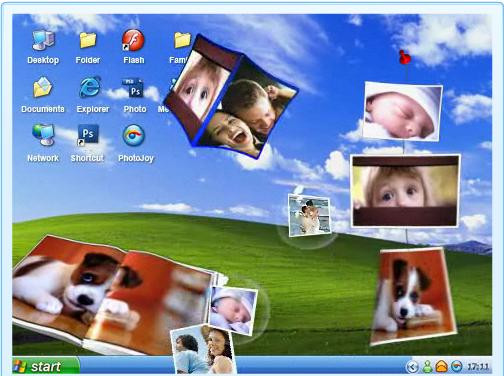Click the Start button
Viewport: 504px width, 376px height.
click(46, 366)
